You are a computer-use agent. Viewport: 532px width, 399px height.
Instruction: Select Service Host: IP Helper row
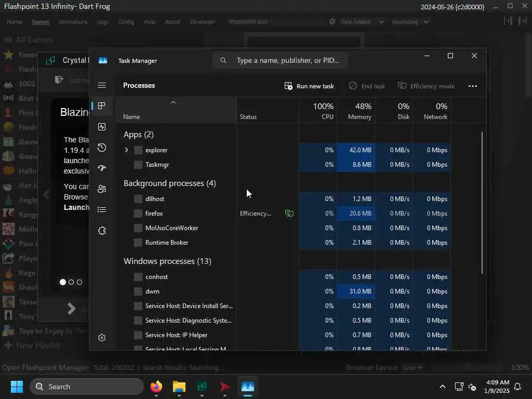point(284,335)
